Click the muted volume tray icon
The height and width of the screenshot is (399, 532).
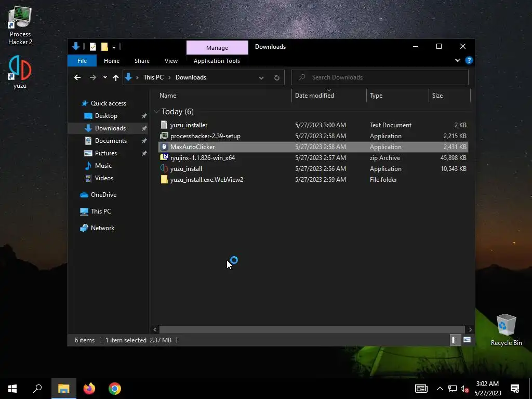coord(465,389)
